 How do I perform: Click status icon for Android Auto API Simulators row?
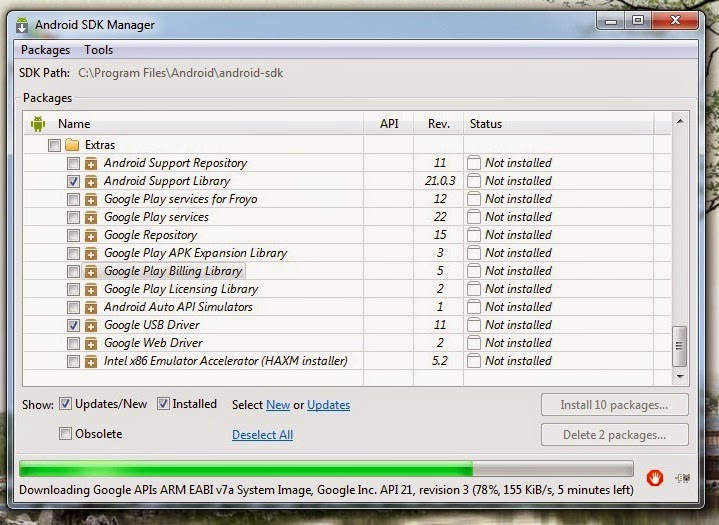click(x=474, y=307)
